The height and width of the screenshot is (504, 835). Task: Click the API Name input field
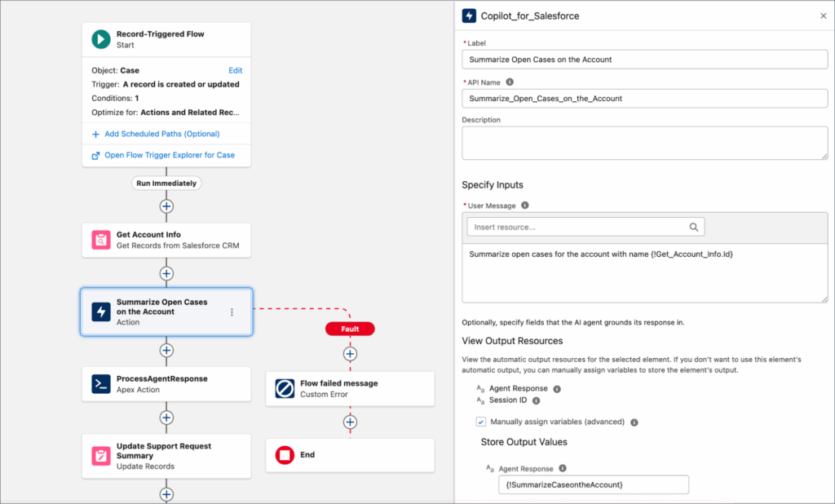pos(644,99)
